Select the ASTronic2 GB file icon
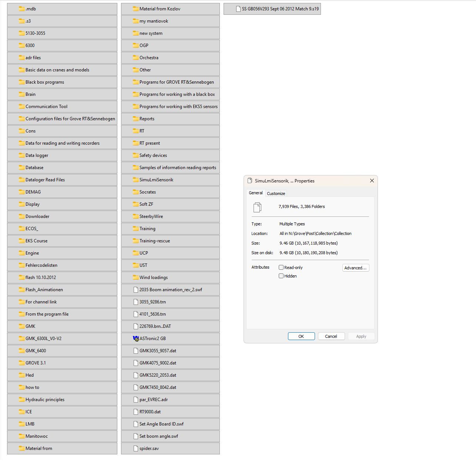476x464 pixels. point(135,338)
